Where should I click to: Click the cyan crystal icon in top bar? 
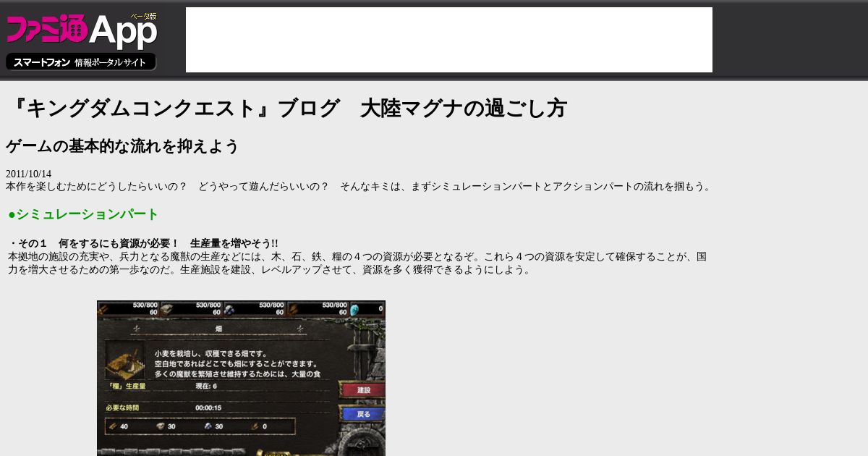click(354, 309)
